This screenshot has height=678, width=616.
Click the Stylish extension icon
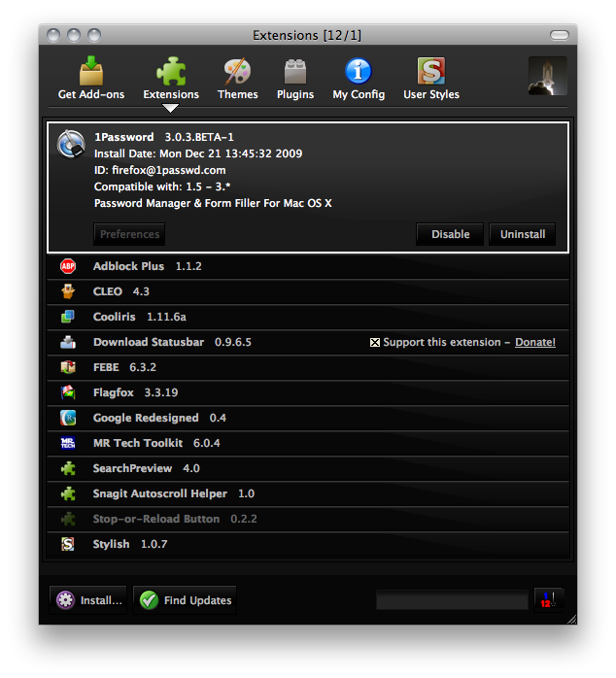coord(68,544)
